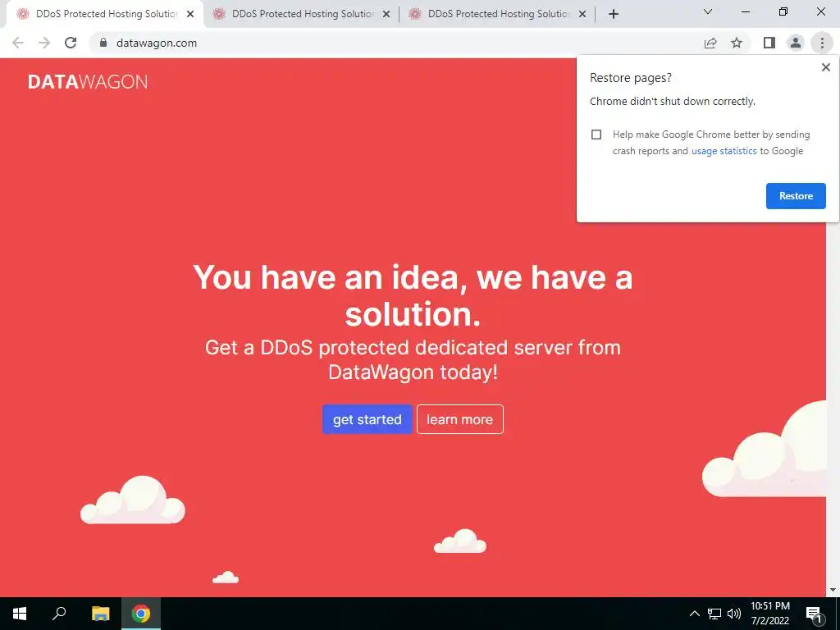
Task: Open a new tab with plus button
Action: [x=614, y=14]
